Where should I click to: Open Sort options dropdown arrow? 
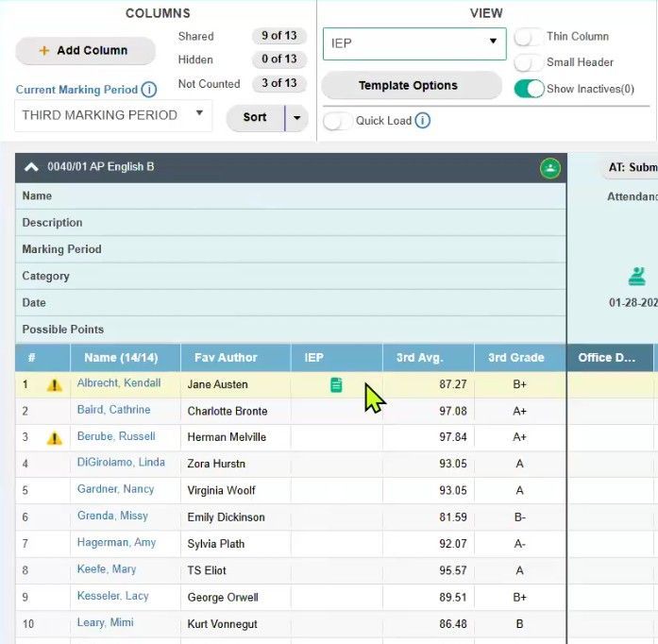pyautogui.click(x=296, y=117)
